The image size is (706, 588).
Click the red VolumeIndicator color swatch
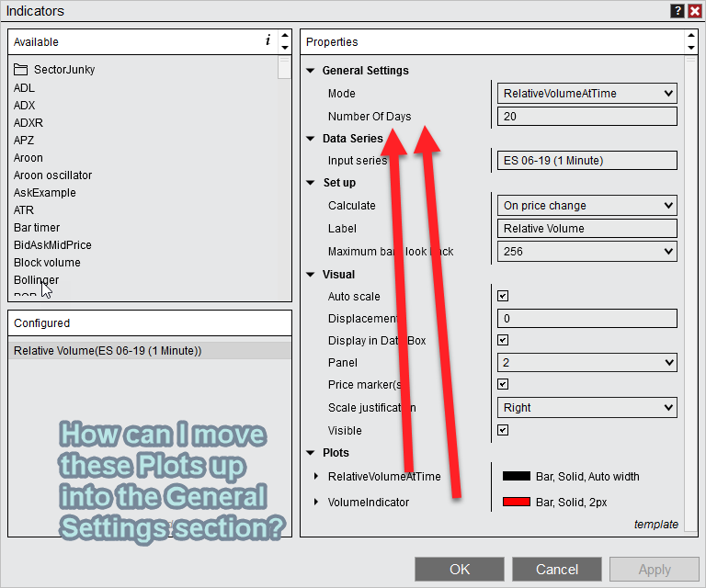[517, 502]
